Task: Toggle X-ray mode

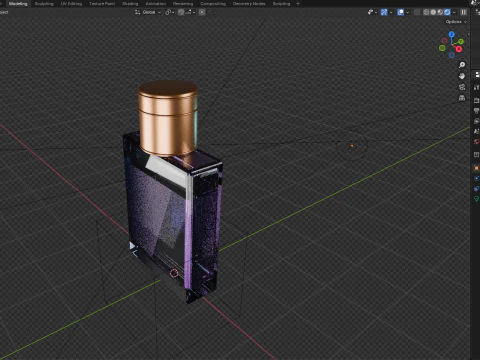Action: pos(417,12)
